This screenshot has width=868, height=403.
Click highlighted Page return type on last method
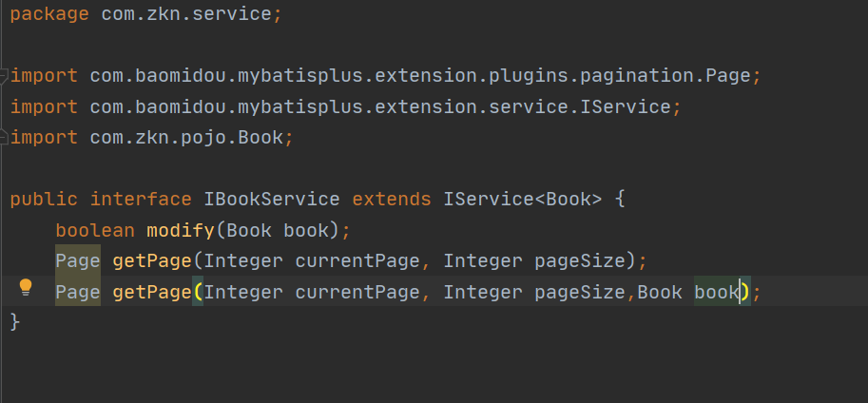(77, 292)
